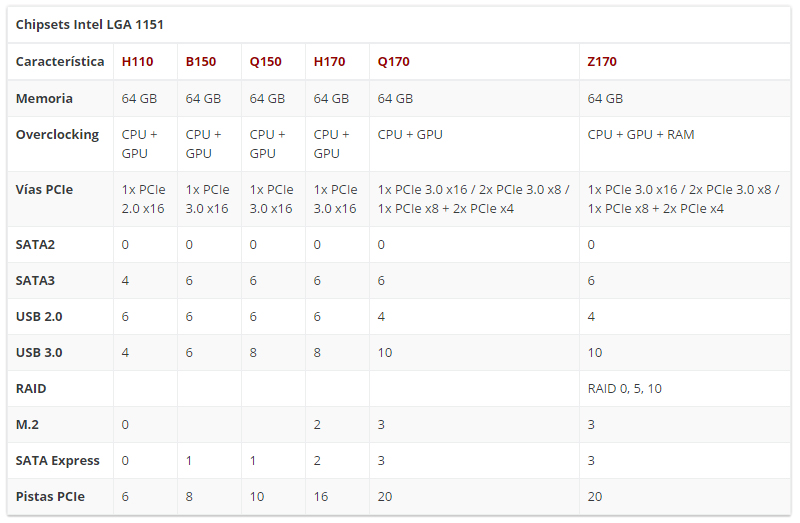Click the CPU + GPU + RAM cell
This screenshot has height=523, width=800.
(x=640, y=134)
